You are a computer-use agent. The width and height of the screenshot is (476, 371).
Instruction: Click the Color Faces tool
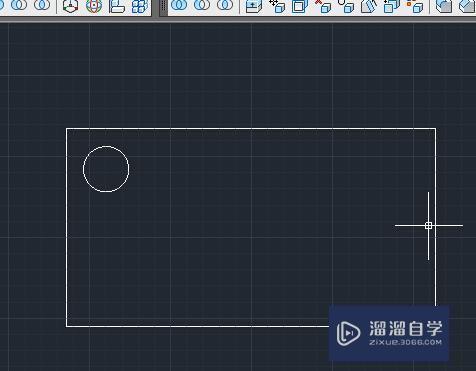[415, 6]
